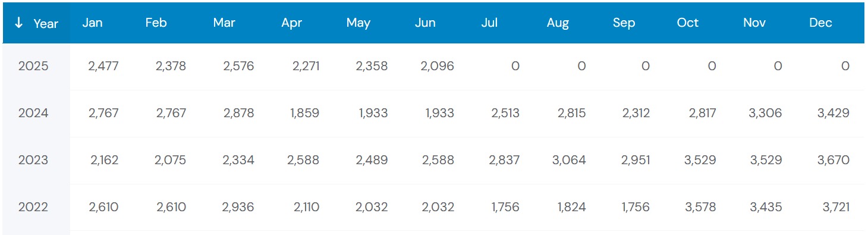Select the Jan column header
868x235 pixels.
click(x=92, y=23)
